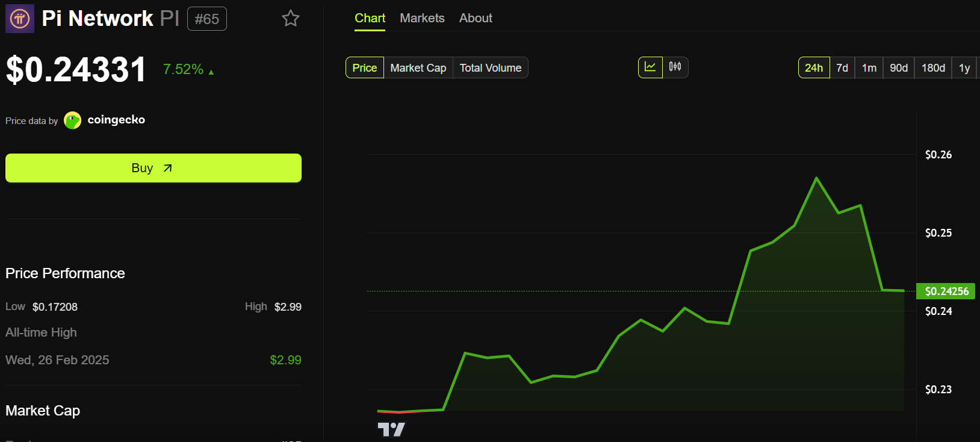Switch to line chart view icon

coord(650,67)
